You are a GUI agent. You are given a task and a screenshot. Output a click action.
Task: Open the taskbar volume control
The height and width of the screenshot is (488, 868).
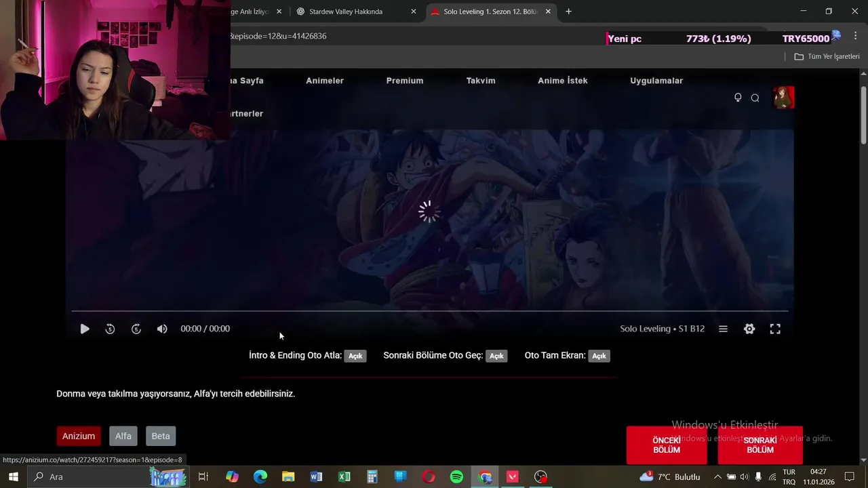[x=744, y=476]
